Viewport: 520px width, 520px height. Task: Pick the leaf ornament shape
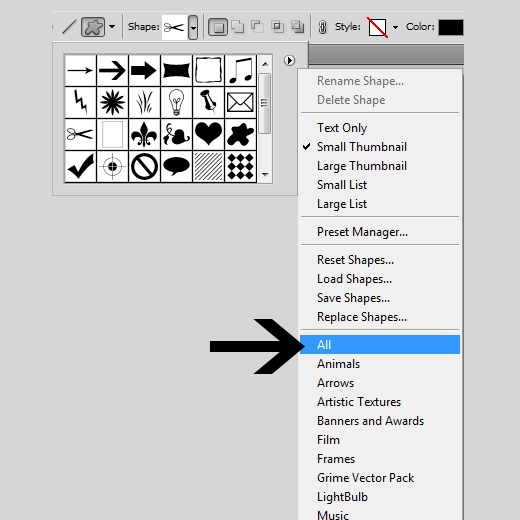pyautogui.click(x=176, y=134)
